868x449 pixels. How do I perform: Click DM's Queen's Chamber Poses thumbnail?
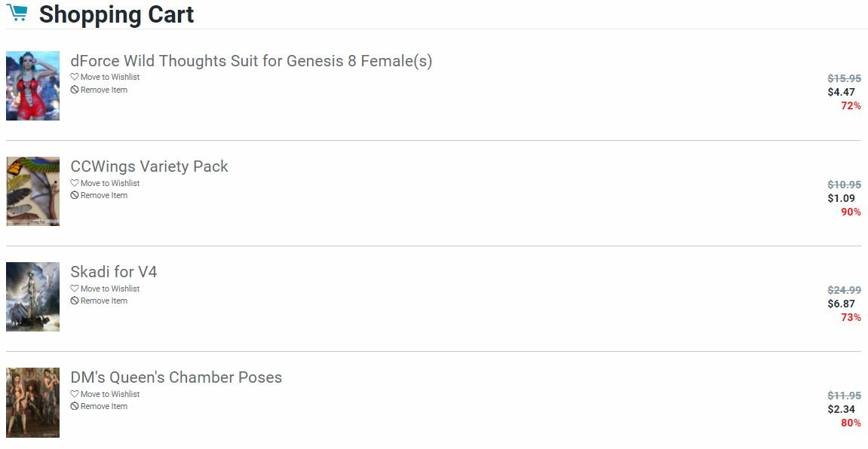click(32, 402)
